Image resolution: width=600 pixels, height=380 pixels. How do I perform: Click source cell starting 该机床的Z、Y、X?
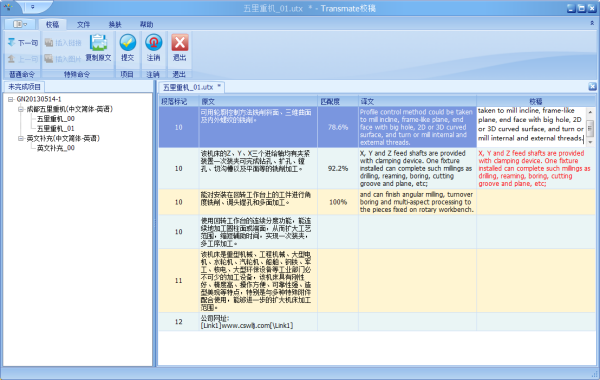coord(258,168)
